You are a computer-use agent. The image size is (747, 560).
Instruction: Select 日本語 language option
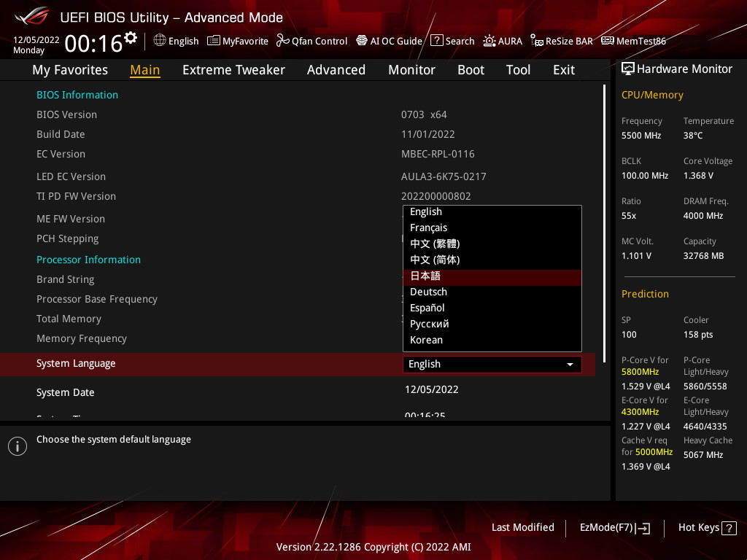[492, 276]
